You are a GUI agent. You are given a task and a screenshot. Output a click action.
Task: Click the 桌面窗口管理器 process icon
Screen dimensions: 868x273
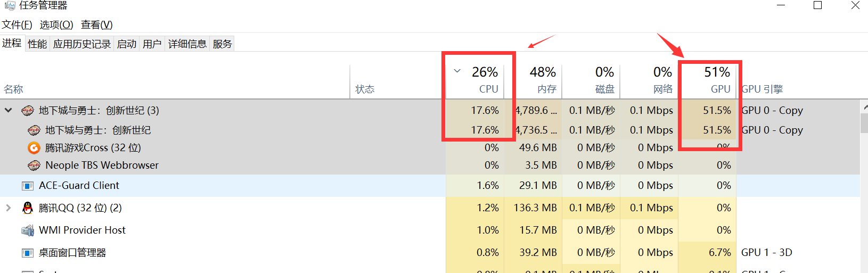coord(28,253)
